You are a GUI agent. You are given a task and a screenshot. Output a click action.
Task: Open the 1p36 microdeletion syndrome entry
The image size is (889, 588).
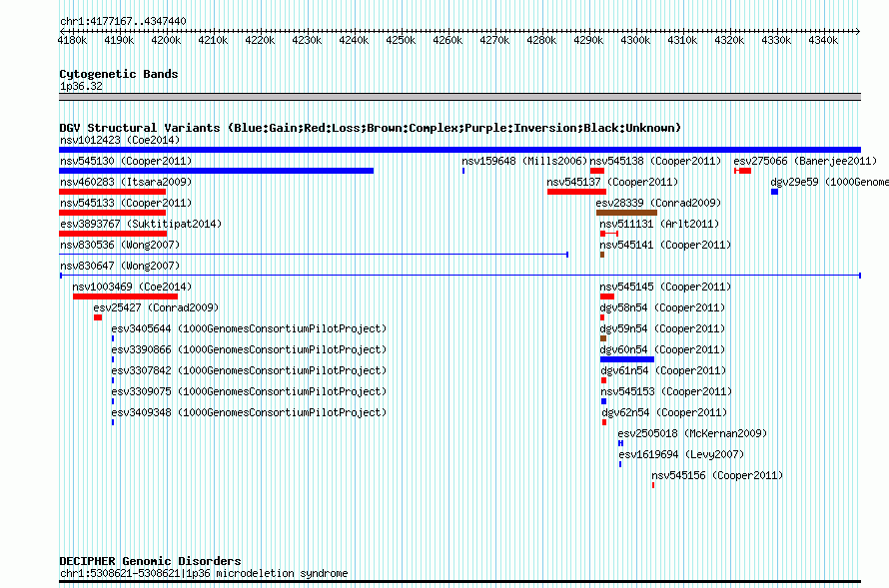[204, 573]
